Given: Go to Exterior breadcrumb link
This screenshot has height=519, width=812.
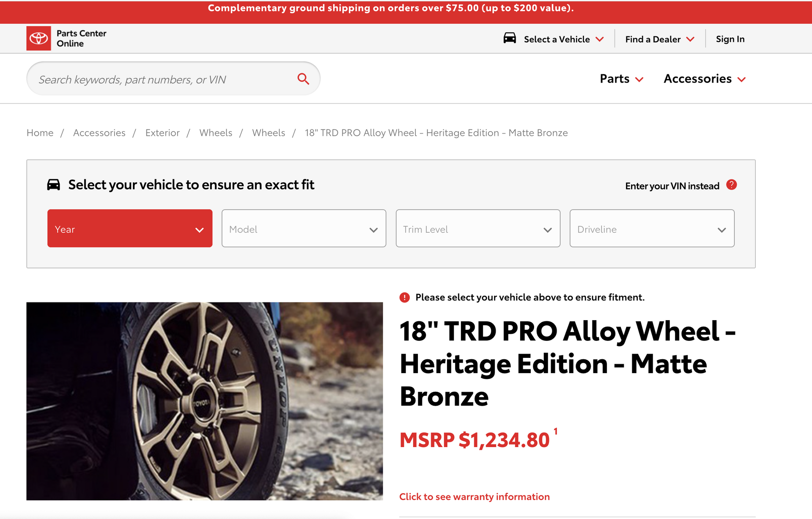Looking at the screenshot, I should pos(162,133).
